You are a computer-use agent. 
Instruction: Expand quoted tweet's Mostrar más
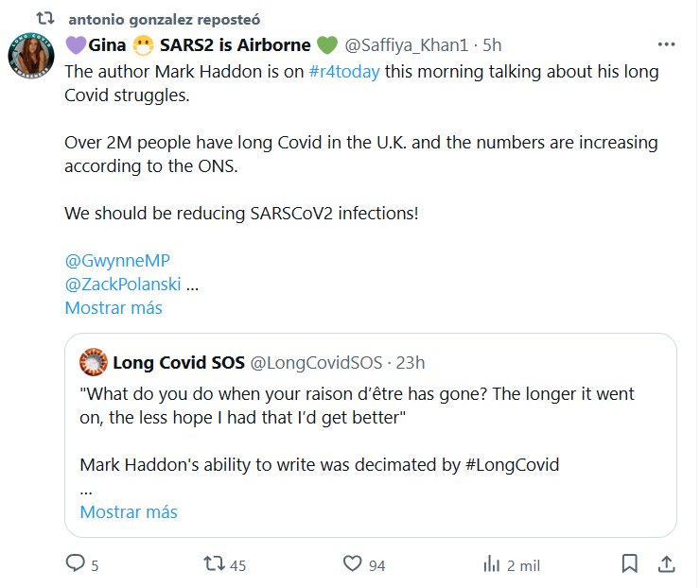[129, 512]
